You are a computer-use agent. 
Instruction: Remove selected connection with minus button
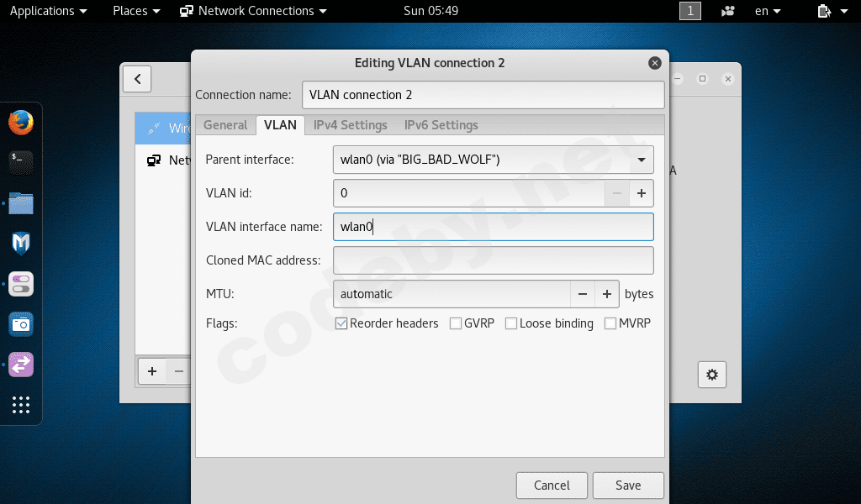(x=178, y=372)
